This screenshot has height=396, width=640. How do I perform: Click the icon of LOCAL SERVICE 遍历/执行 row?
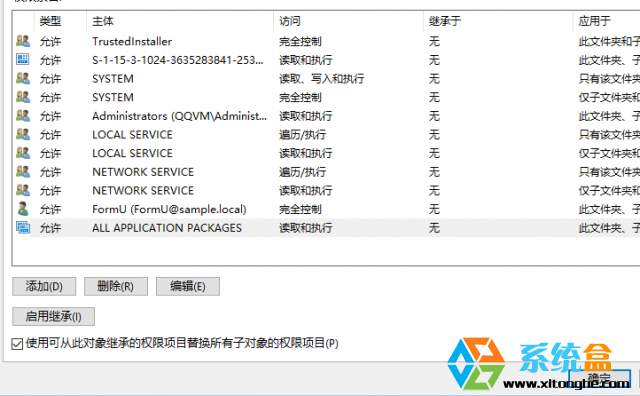tap(23, 134)
